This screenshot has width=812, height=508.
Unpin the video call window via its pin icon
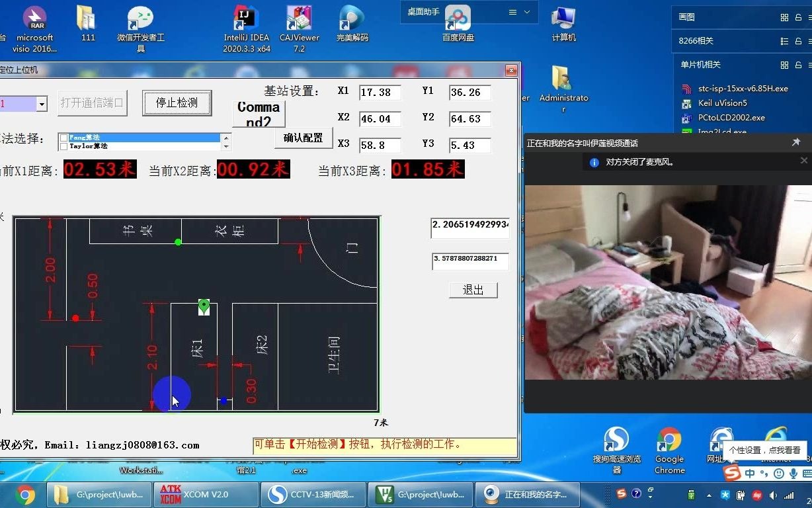pos(796,142)
